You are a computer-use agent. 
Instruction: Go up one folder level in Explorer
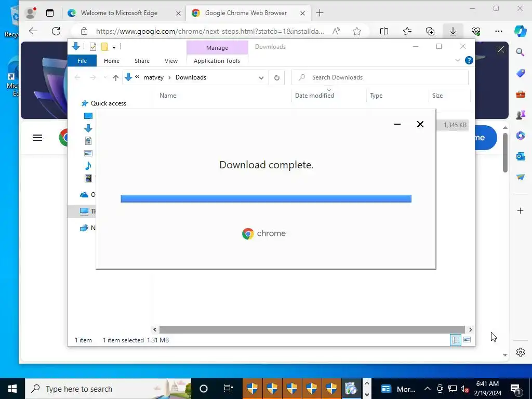click(116, 78)
